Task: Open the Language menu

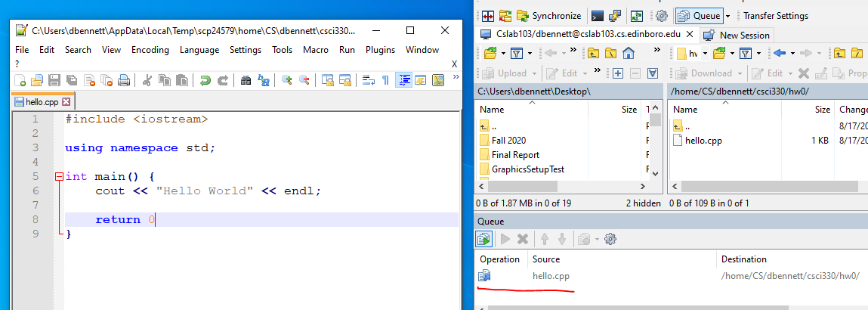Action: pos(199,50)
